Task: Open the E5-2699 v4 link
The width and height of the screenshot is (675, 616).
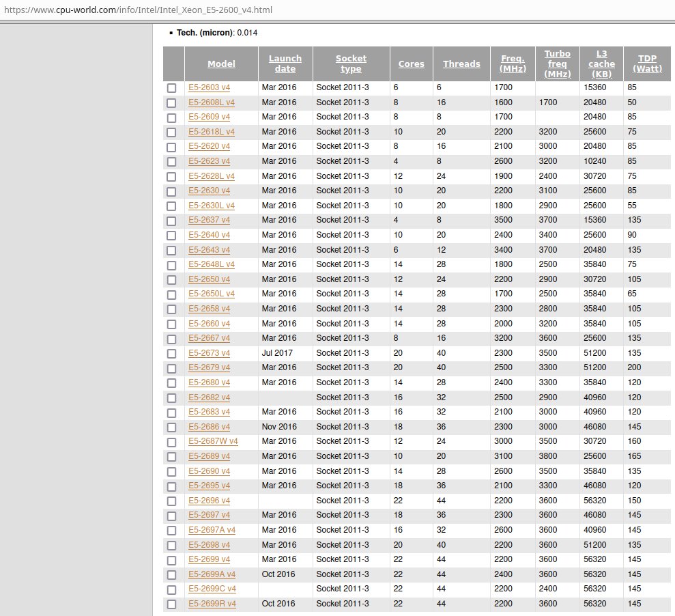Action: [210, 559]
